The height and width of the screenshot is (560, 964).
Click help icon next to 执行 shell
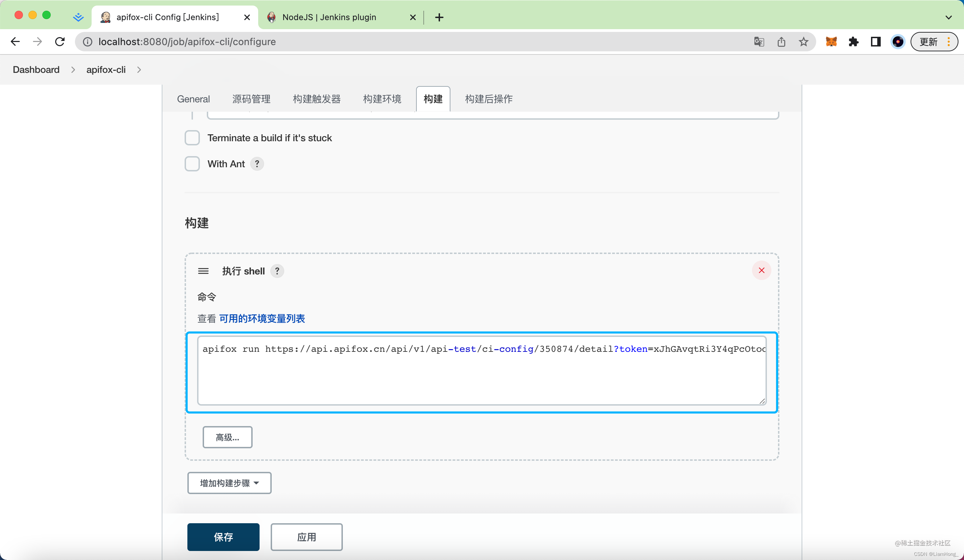click(277, 271)
